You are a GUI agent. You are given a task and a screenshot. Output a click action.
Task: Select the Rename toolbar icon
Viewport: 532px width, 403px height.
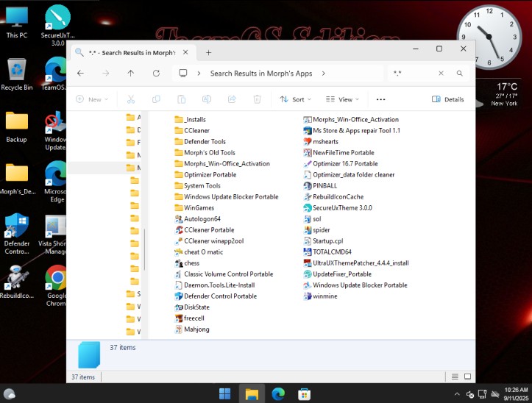coord(207,99)
